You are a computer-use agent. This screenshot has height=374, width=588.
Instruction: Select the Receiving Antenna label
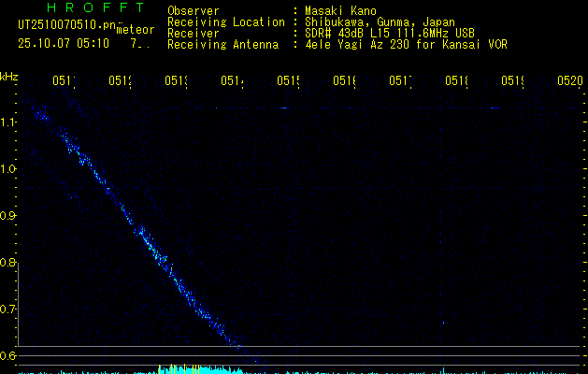222,45
